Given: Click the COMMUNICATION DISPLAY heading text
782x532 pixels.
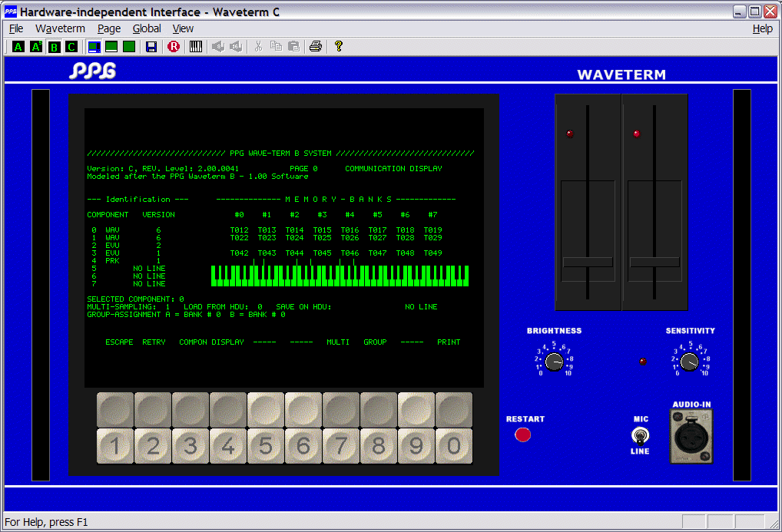Looking at the screenshot, I should click(x=393, y=169).
